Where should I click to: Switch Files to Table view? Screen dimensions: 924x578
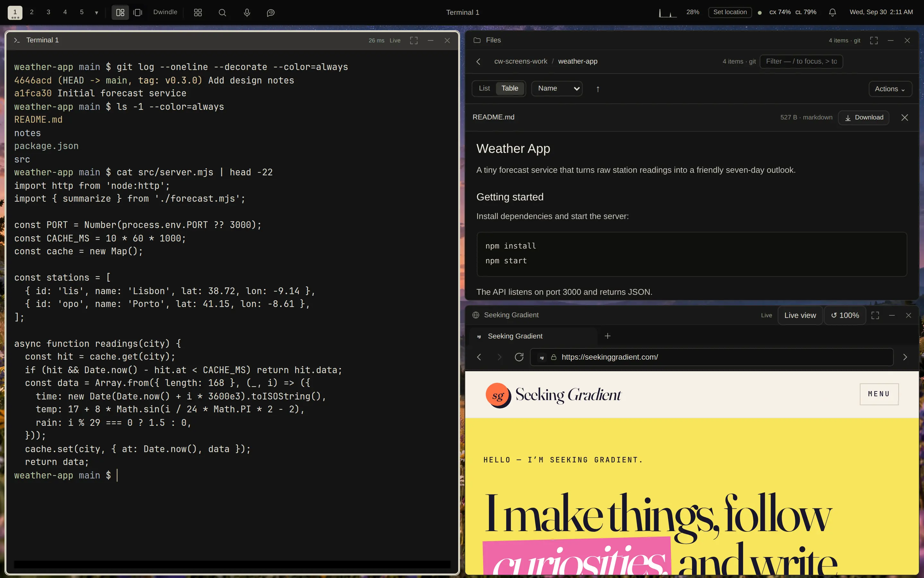point(510,89)
